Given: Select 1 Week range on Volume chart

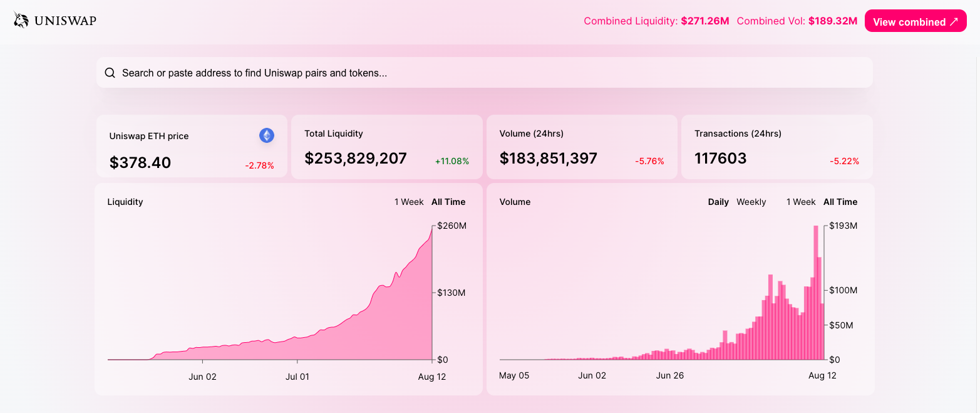Looking at the screenshot, I should [x=801, y=202].
